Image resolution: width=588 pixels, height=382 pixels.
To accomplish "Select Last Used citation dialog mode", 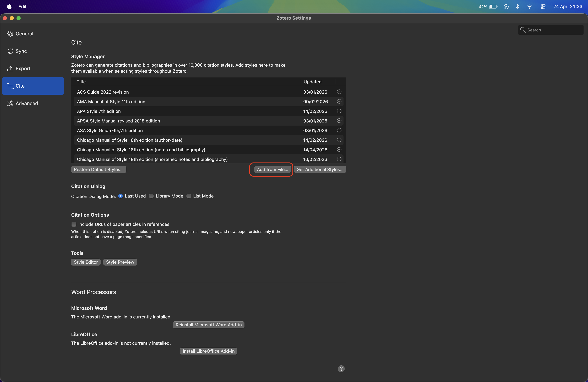I will [x=121, y=196].
